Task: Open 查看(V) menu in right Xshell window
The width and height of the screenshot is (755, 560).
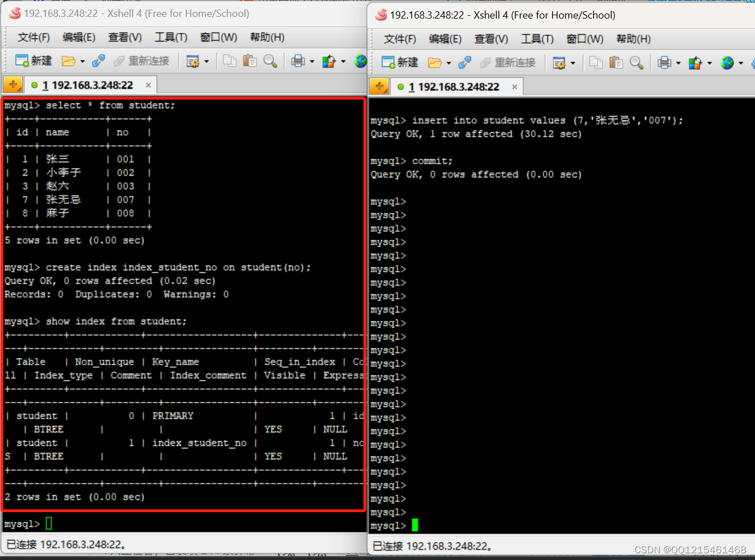Action: pyautogui.click(x=491, y=39)
